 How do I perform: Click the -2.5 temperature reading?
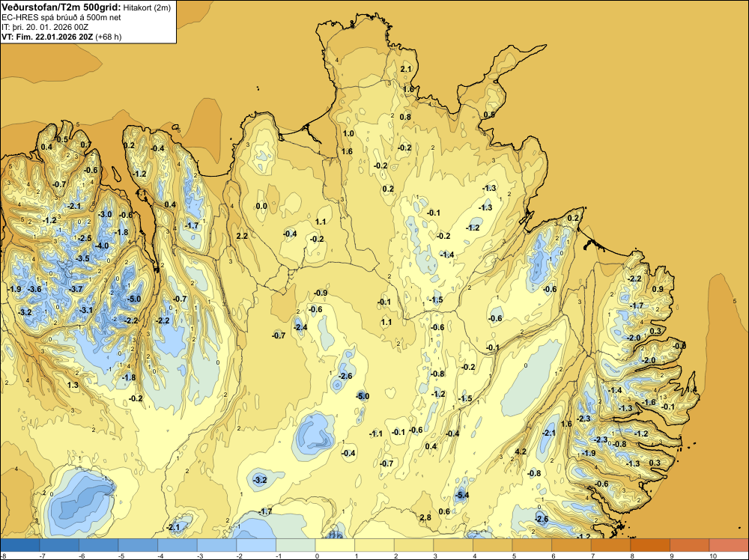click(x=85, y=238)
